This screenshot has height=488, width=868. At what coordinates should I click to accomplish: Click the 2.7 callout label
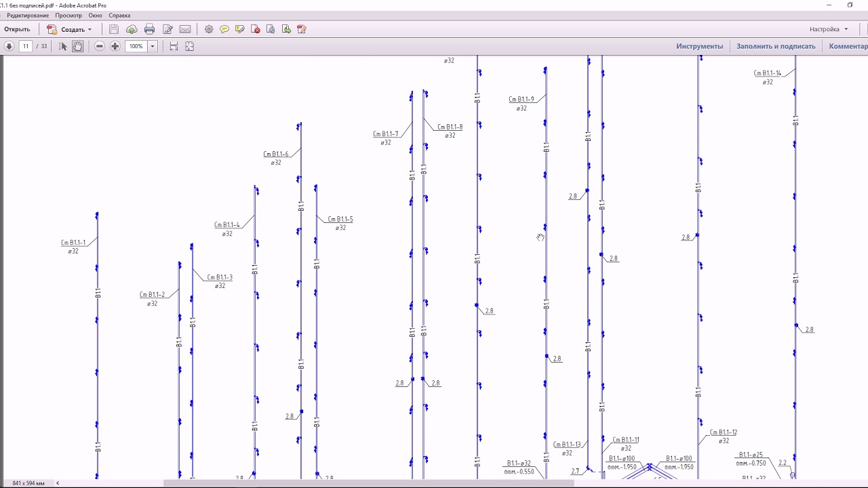click(575, 471)
